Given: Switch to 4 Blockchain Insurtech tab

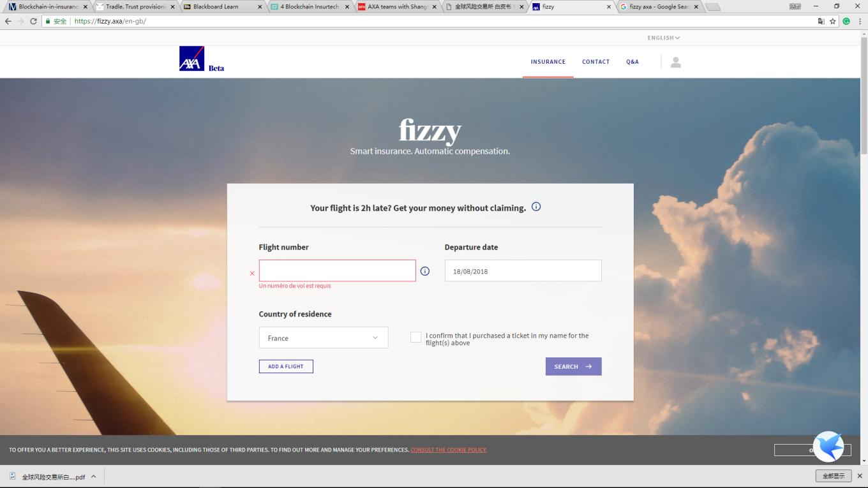Looking at the screenshot, I should 309,7.
